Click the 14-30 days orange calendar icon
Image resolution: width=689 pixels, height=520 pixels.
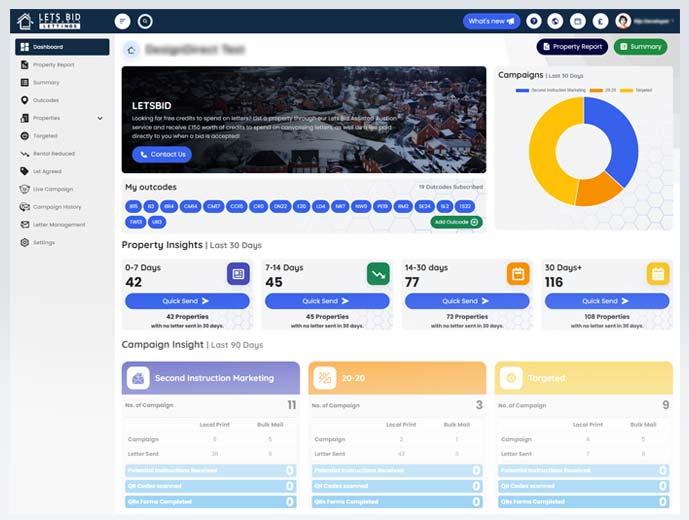coord(518,274)
